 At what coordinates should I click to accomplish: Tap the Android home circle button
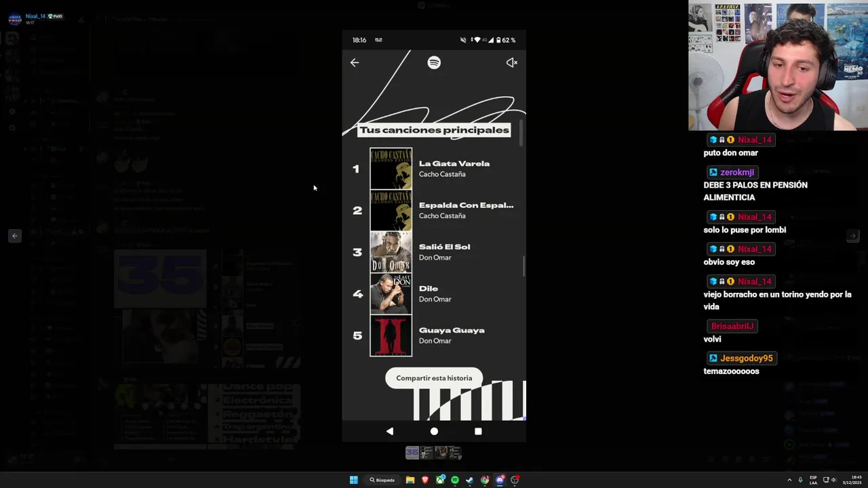click(x=434, y=431)
